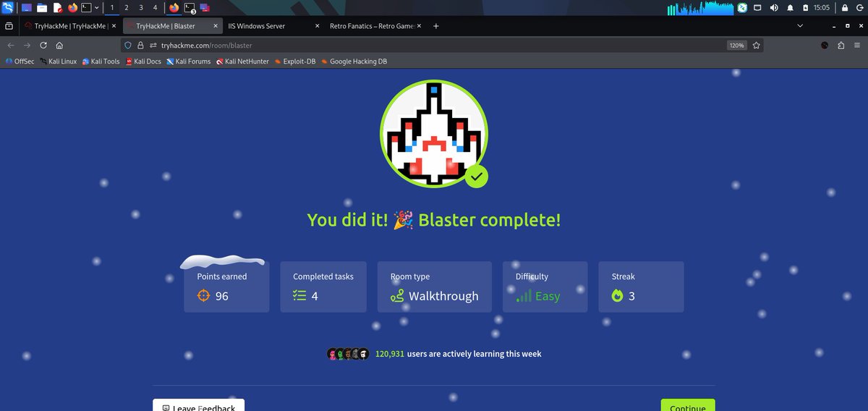Open the Google Hacking DB bookmark
This screenshot has width=868, height=411.
click(354, 62)
